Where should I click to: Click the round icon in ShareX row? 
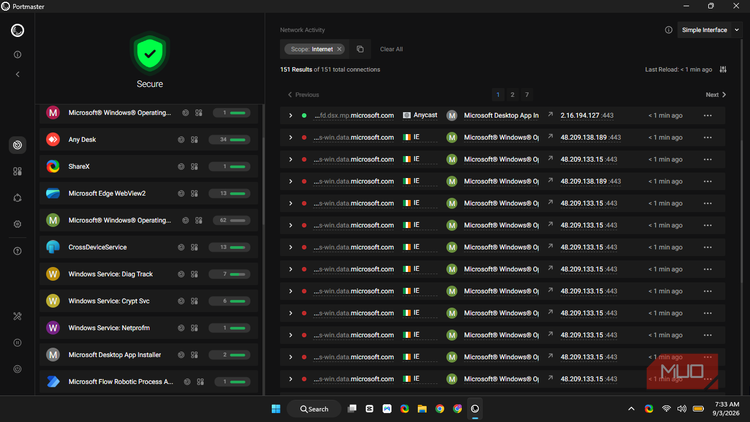181,167
